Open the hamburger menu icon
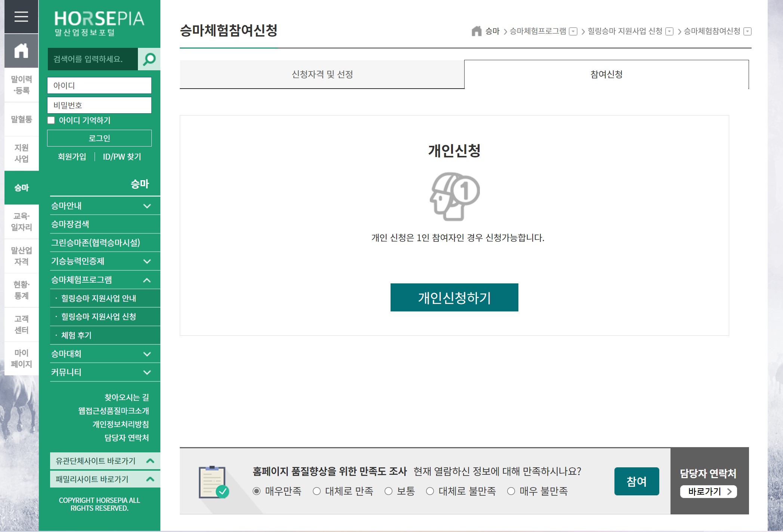 [x=21, y=17]
